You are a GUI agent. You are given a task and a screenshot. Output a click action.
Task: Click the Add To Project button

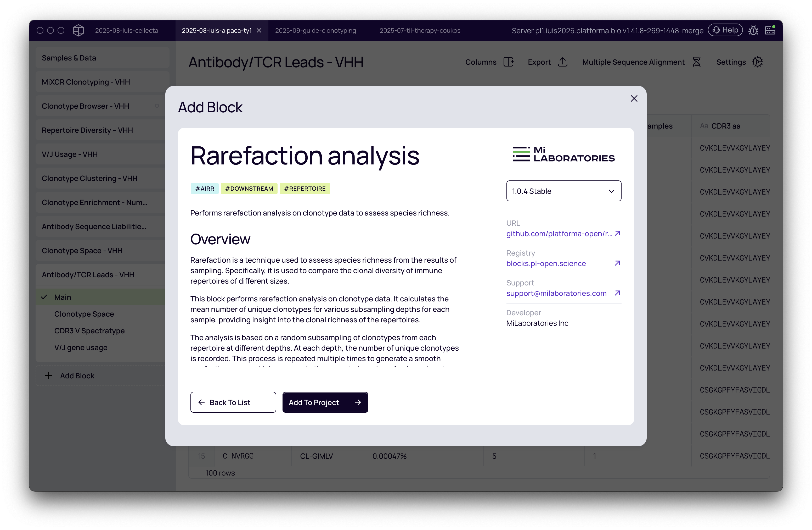[x=325, y=402]
